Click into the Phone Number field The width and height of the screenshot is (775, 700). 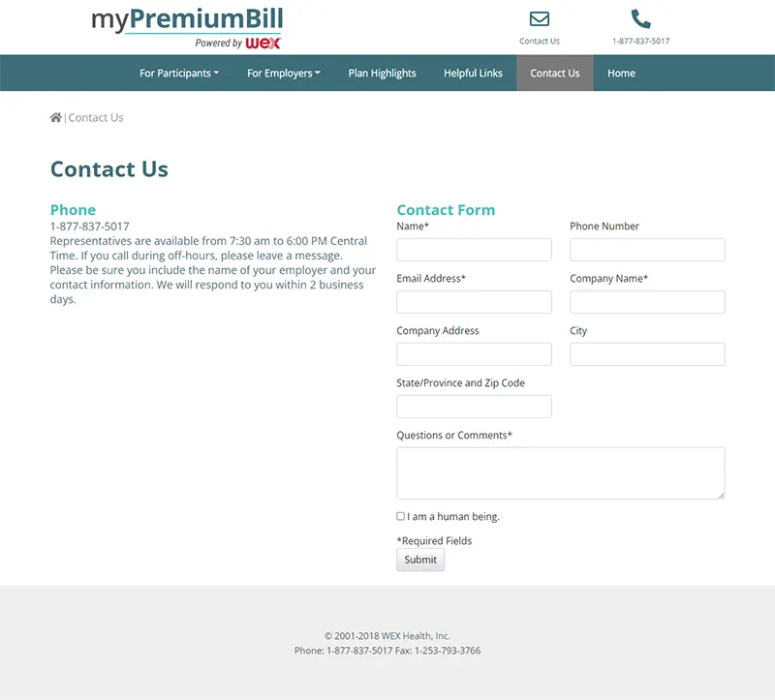(x=647, y=250)
